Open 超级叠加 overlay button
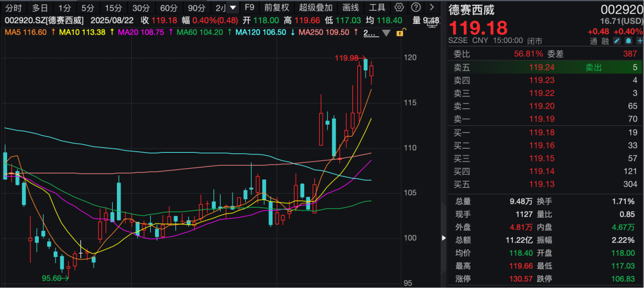 (315, 8)
